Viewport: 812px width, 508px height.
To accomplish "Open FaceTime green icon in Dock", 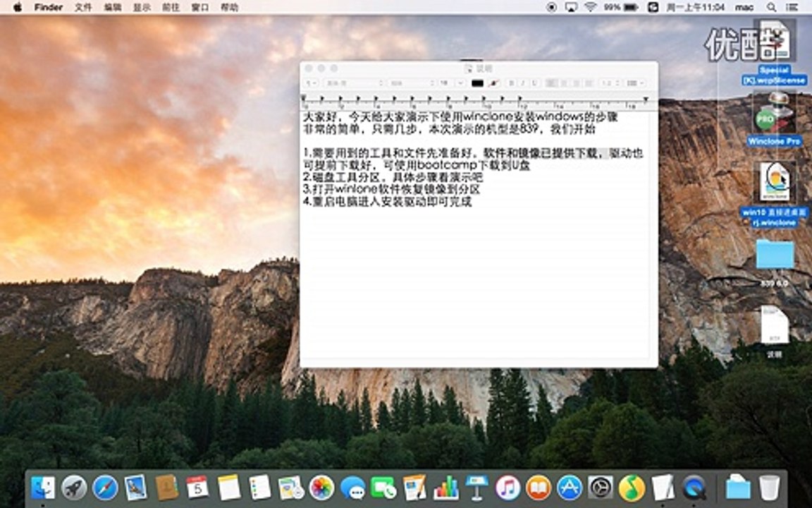I will (x=383, y=488).
